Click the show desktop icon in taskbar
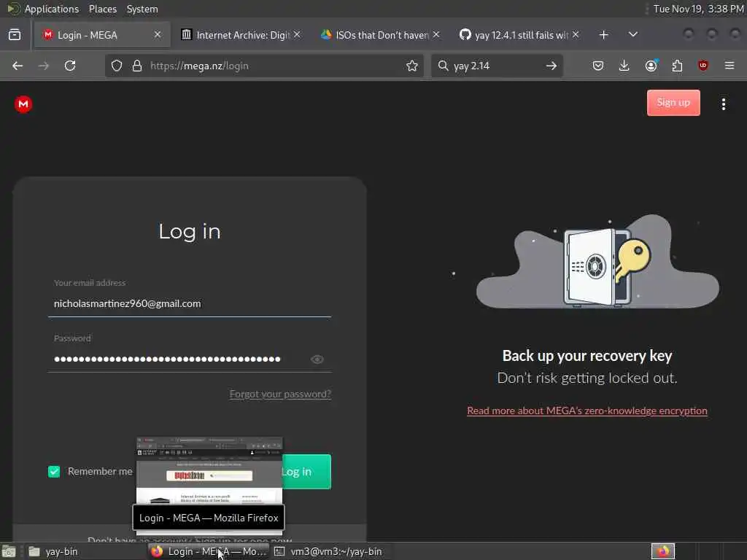Screen dimensions: 747x560 coord(9,551)
